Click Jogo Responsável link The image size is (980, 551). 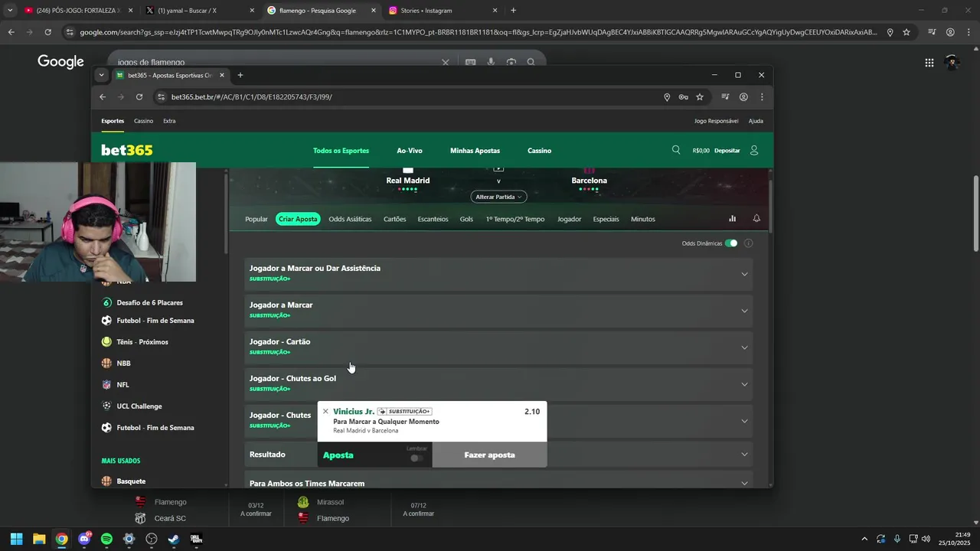[x=717, y=121]
